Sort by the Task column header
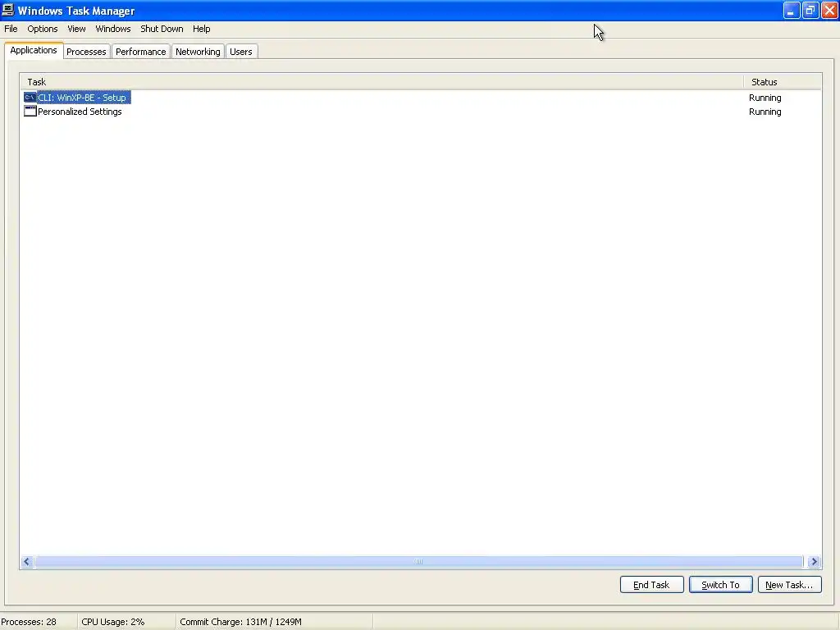This screenshot has width=840, height=630. (382, 82)
